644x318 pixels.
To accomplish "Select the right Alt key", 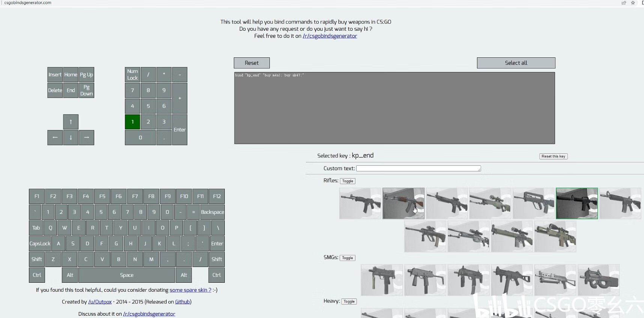I will tap(184, 275).
